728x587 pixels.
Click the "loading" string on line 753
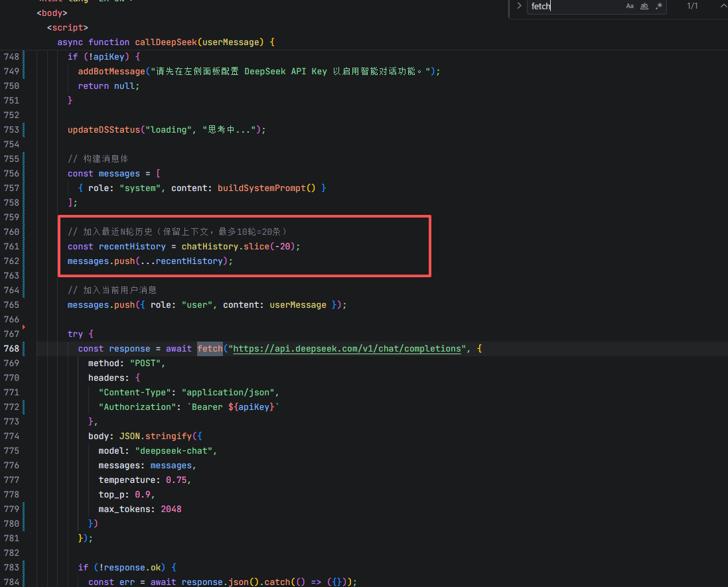click(x=169, y=129)
